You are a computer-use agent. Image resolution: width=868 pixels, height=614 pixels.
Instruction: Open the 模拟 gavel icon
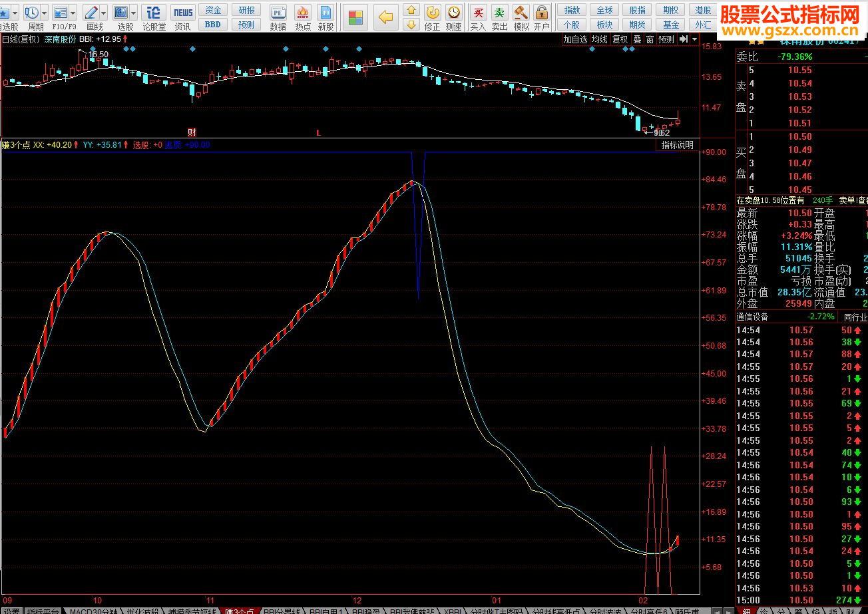click(x=521, y=13)
